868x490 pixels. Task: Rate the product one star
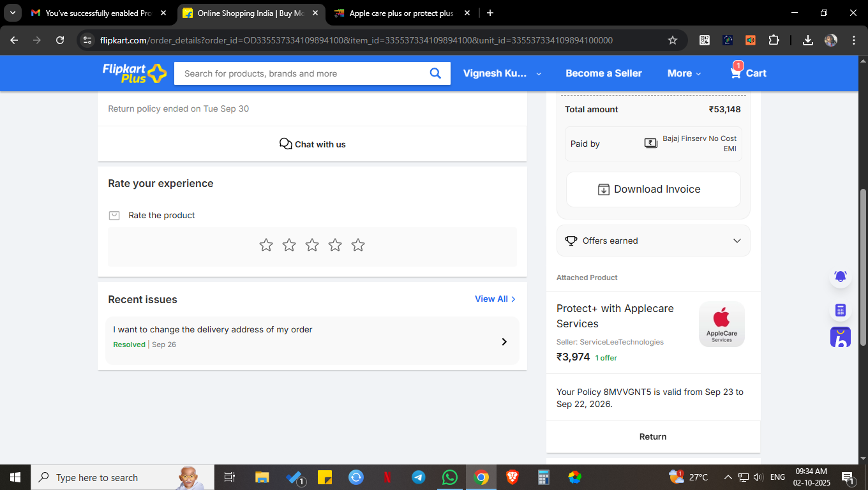pyautogui.click(x=266, y=245)
